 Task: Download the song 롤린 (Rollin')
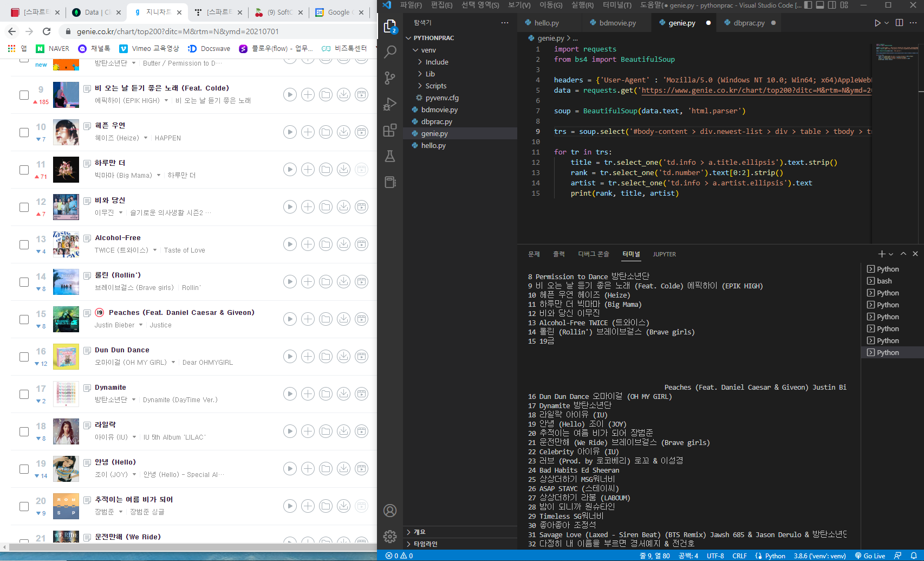point(344,281)
